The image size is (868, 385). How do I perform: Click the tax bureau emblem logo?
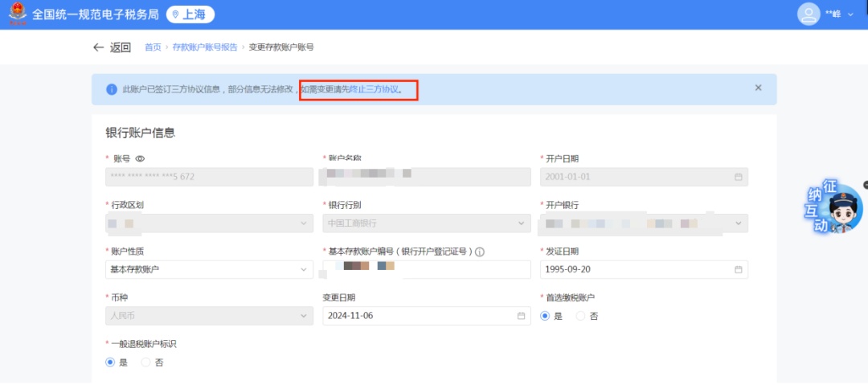pos(16,14)
